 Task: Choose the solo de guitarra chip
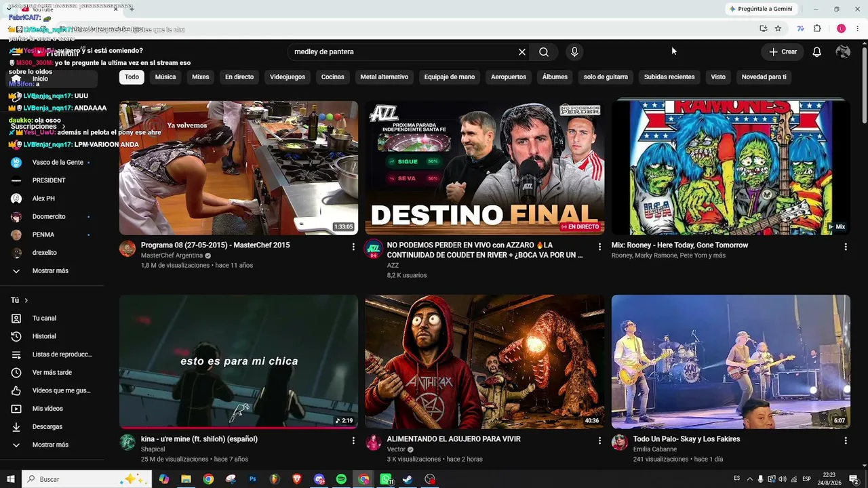[x=606, y=77]
